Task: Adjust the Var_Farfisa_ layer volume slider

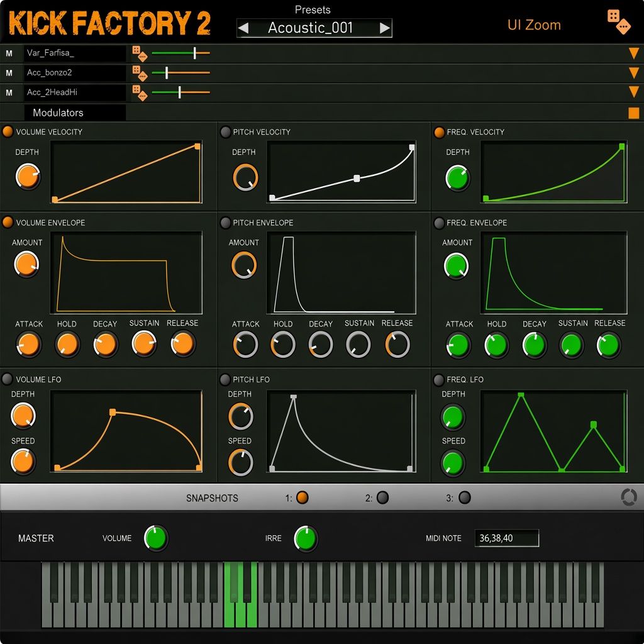Action: [180, 53]
